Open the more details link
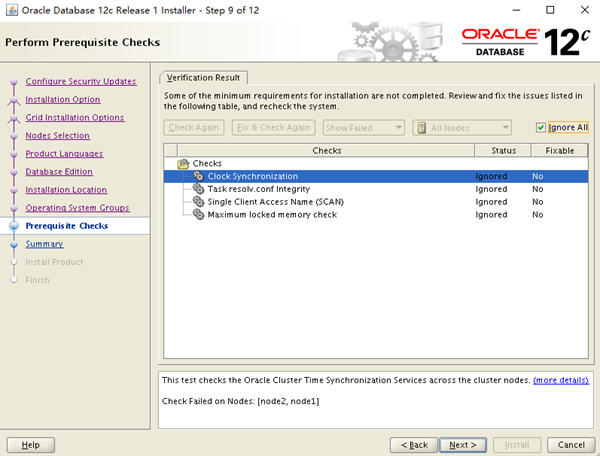Screen dimensions: 600x456 click(561, 380)
